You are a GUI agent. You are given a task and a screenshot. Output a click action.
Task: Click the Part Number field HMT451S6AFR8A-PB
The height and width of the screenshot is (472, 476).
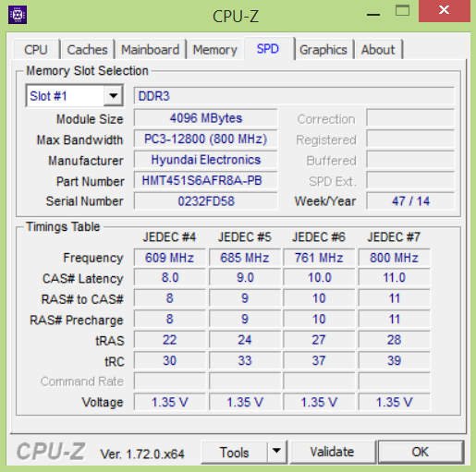pos(205,180)
